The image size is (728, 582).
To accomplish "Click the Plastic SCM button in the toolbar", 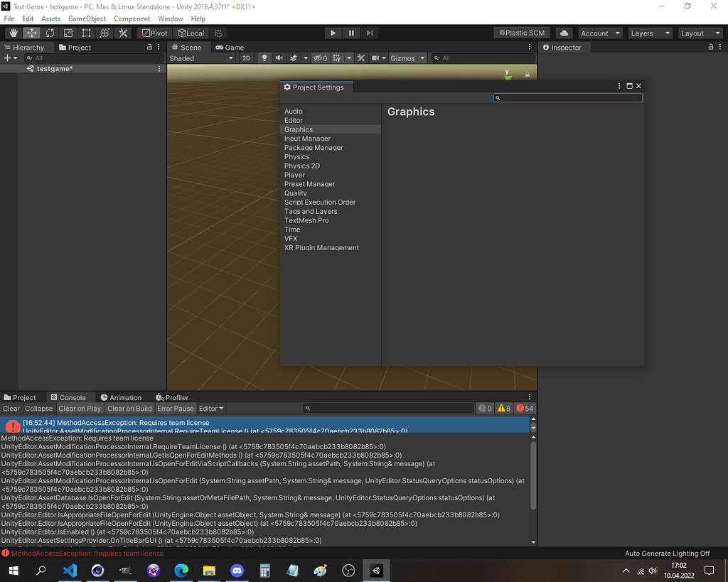I will coord(521,32).
